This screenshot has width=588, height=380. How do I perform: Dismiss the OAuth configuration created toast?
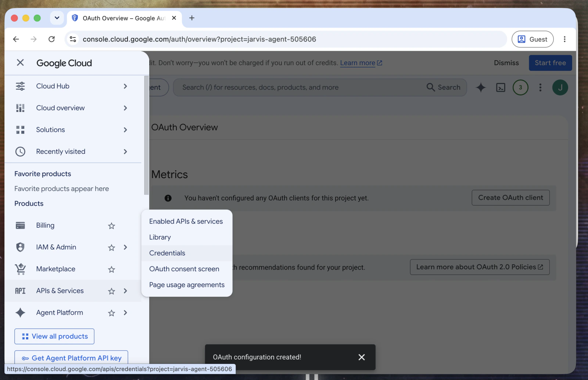tap(362, 357)
